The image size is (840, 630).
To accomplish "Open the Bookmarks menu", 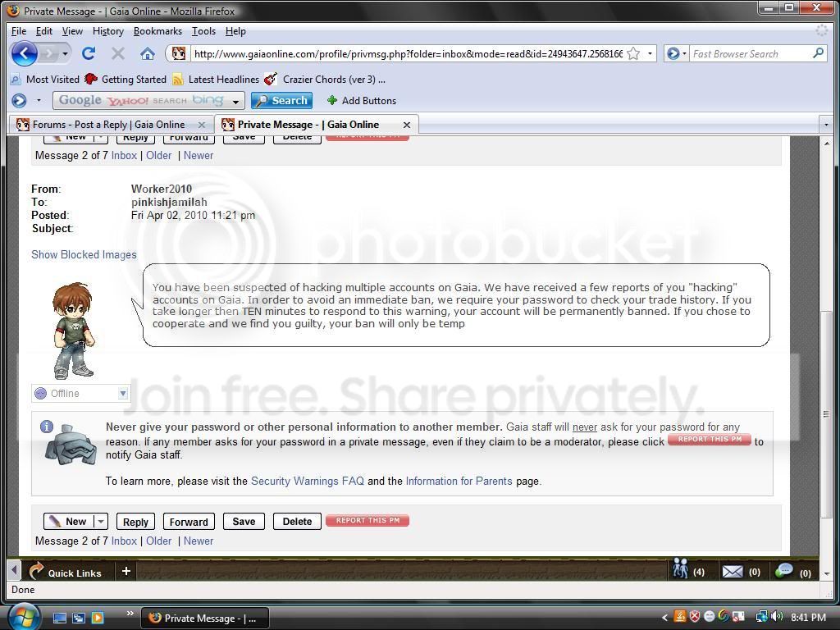I will tap(157, 31).
